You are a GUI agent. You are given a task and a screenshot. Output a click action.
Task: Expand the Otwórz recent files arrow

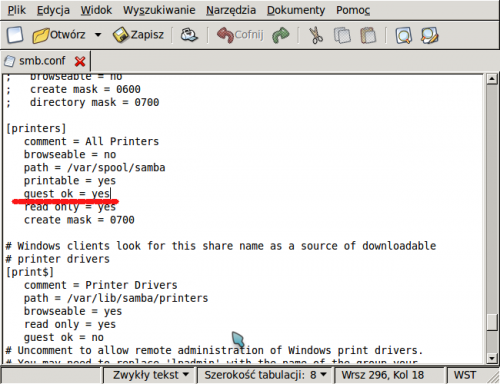point(98,35)
